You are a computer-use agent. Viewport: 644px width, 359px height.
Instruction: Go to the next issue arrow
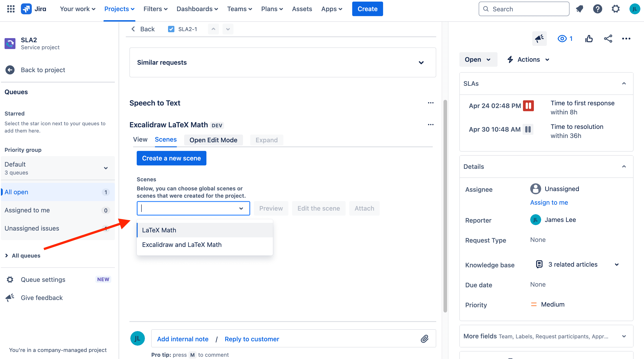tap(228, 29)
